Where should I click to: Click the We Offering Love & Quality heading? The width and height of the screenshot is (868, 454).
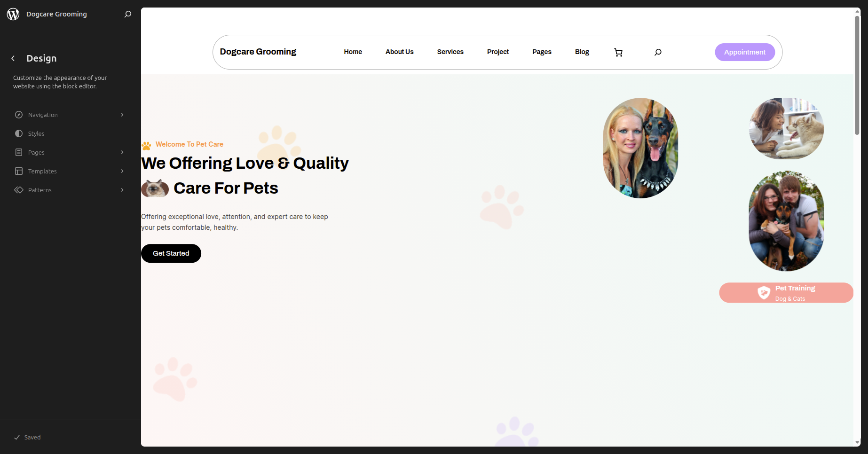245,163
